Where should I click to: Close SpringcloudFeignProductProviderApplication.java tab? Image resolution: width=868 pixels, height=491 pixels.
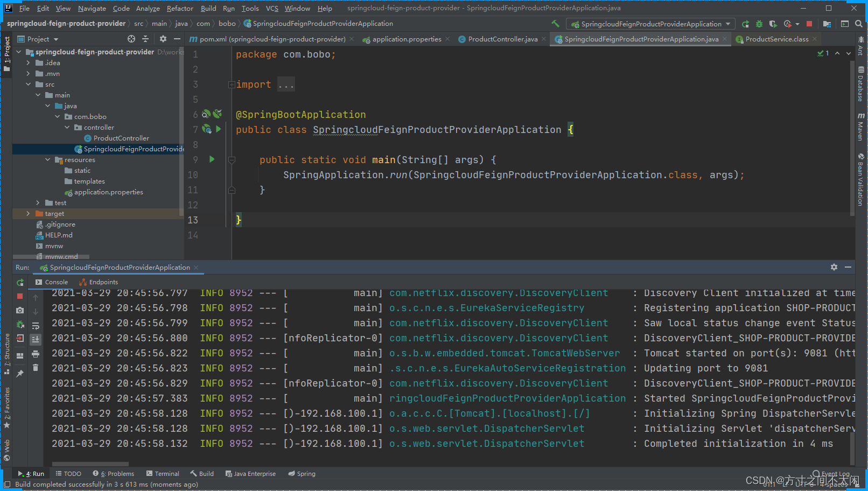(x=725, y=39)
